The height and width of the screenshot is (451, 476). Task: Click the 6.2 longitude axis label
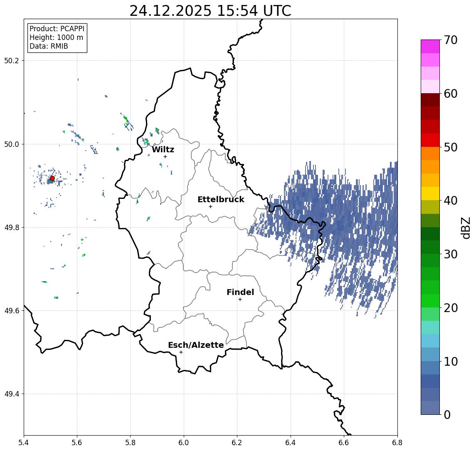(237, 443)
